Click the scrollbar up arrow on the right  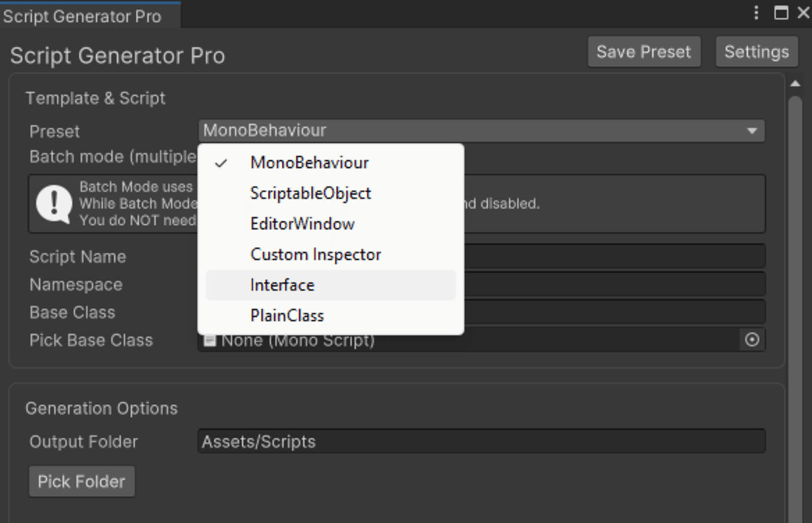(796, 83)
